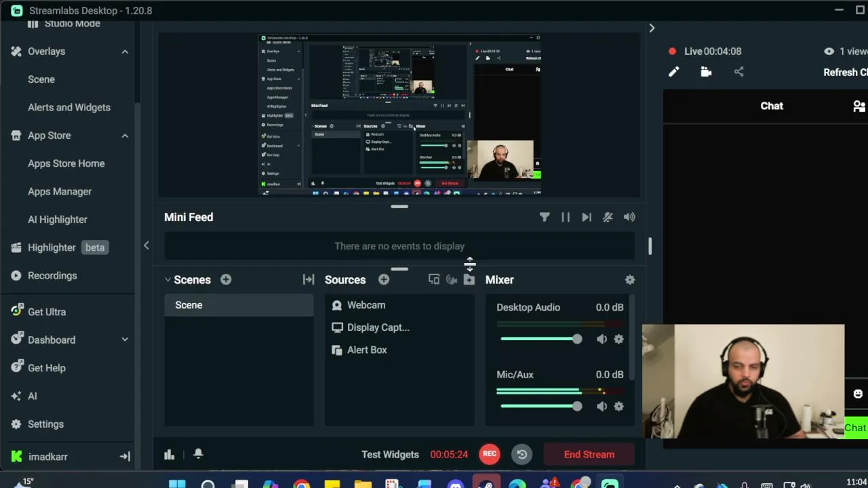This screenshot has width=868, height=488.
Task: Click the Chat tab header
Action: [x=772, y=106]
